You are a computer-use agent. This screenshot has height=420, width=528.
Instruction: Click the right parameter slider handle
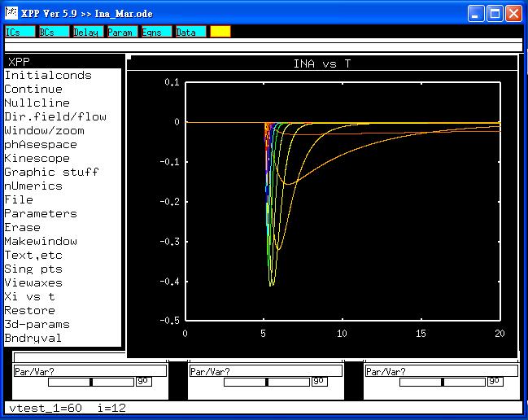click(443, 382)
